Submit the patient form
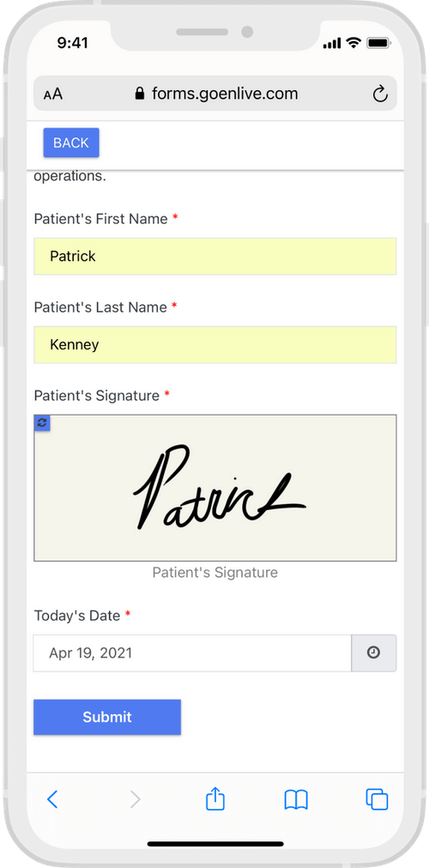This screenshot has width=429, height=868. 107,717
